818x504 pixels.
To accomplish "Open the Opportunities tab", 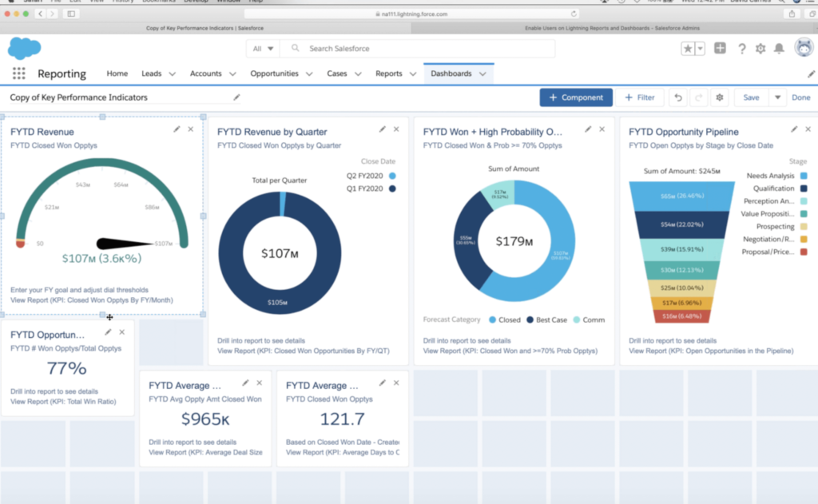I will 275,73.
